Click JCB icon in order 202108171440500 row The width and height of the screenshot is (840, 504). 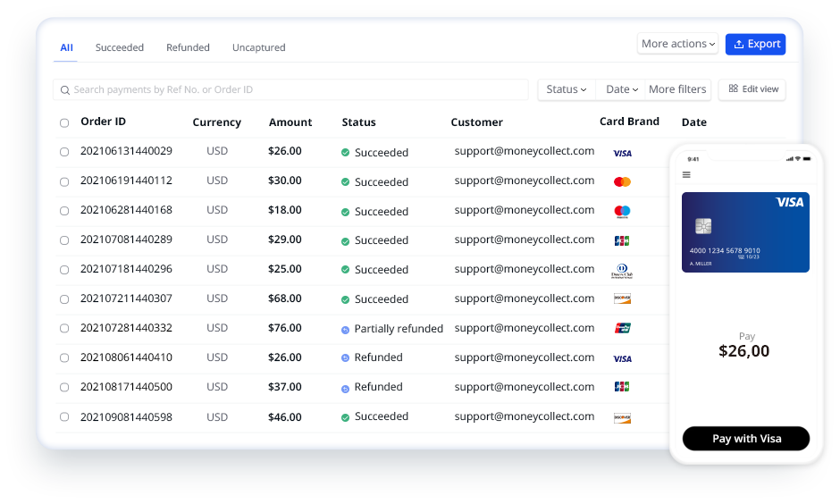coord(621,387)
